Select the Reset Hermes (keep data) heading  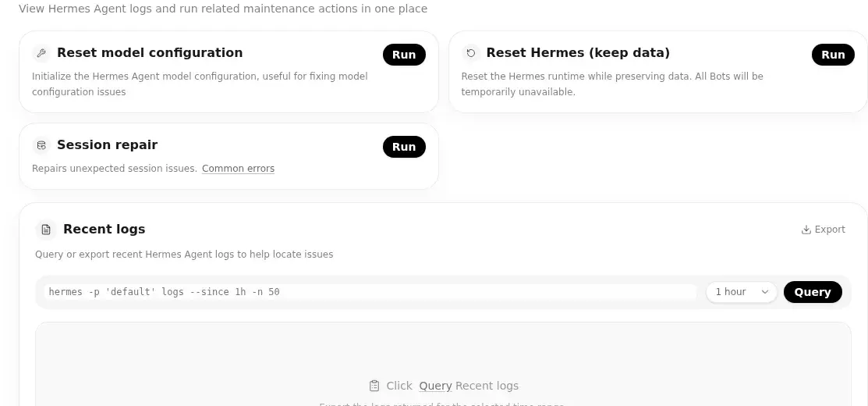pyautogui.click(x=578, y=52)
